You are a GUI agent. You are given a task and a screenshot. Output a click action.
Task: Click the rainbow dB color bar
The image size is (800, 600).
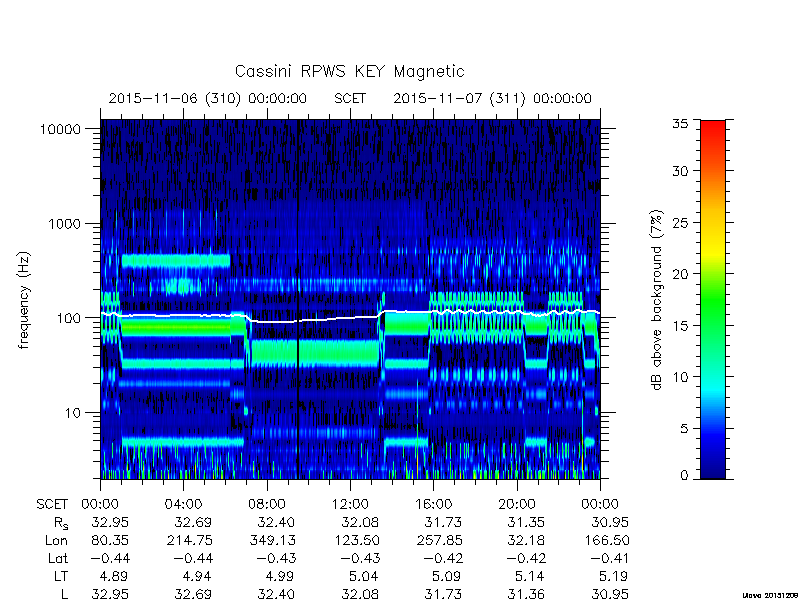pos(713,299)
